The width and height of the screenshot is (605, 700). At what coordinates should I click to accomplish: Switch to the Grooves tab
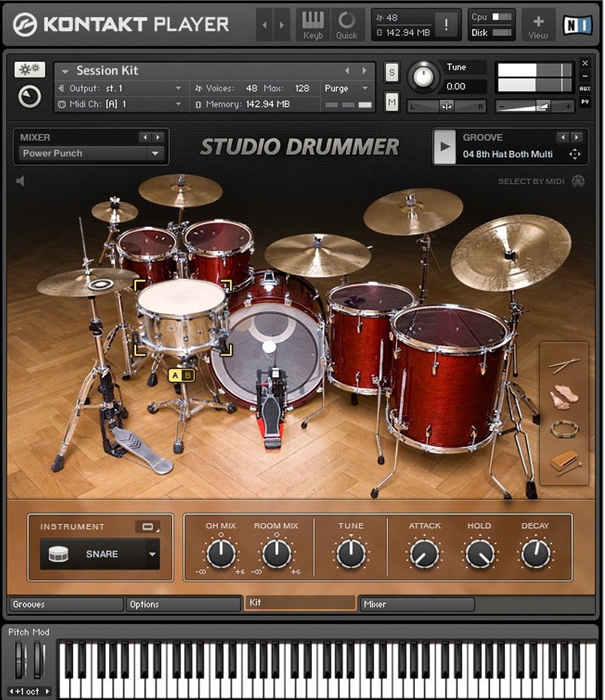pyautogui.click(x=65, y=605)
